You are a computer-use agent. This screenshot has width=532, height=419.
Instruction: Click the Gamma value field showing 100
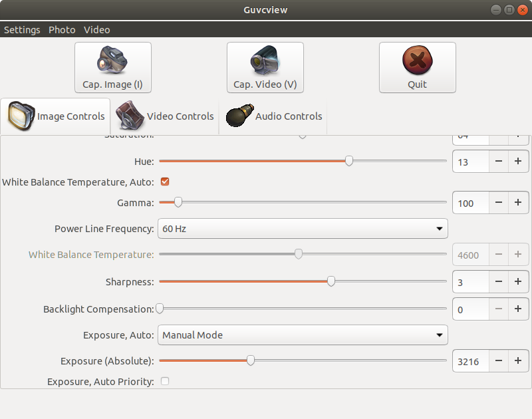(x=471, y=203)
